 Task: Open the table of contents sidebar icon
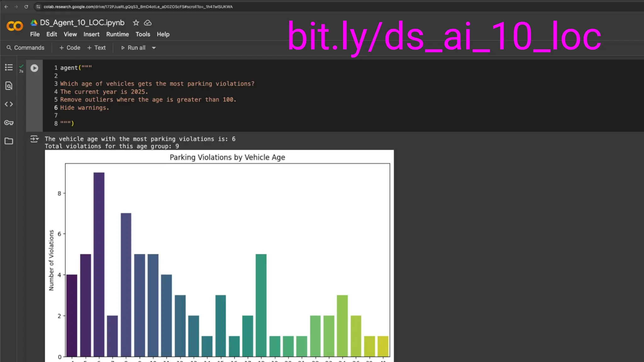tap(9, 67)
